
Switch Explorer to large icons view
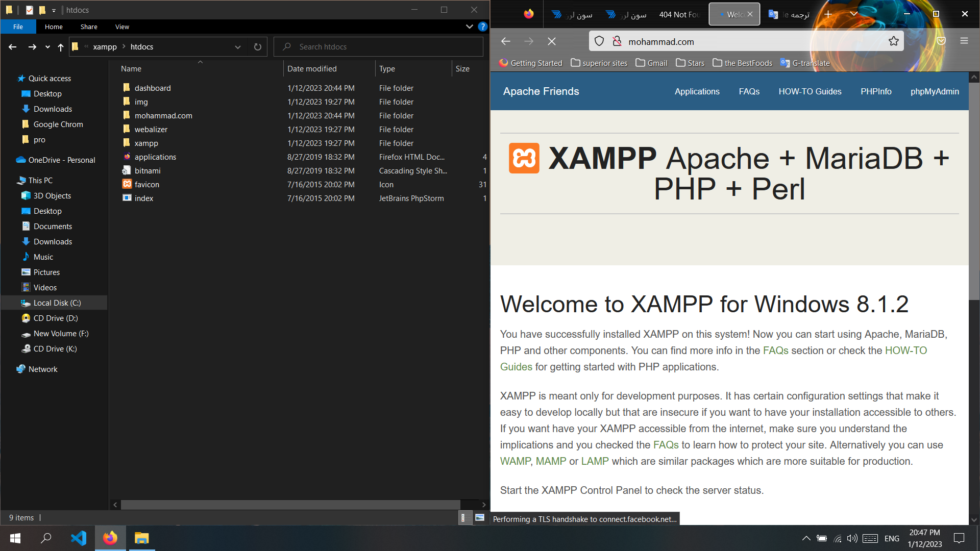click(480, 518)
